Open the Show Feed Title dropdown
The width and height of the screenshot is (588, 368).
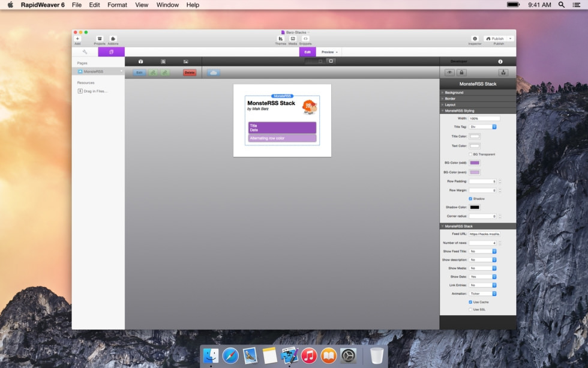tap(482, 252)
